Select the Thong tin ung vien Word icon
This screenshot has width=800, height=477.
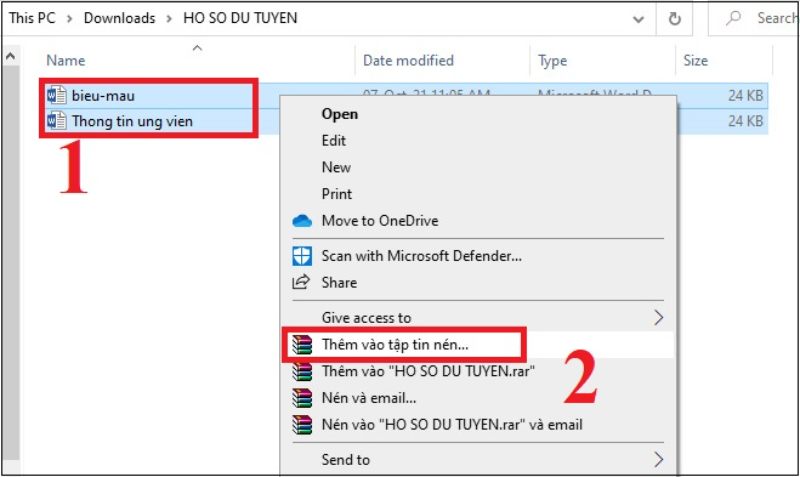(56, 121)
